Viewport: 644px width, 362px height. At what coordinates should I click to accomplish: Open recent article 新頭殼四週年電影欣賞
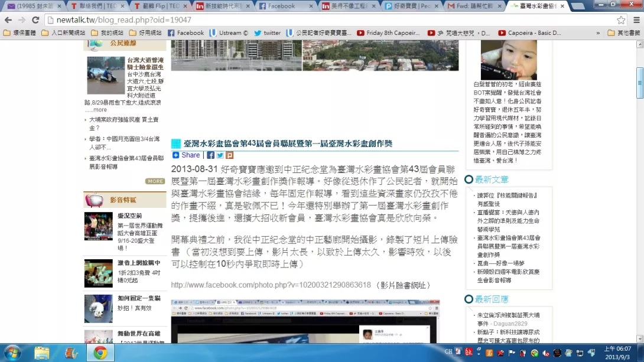tap(509, 276)
